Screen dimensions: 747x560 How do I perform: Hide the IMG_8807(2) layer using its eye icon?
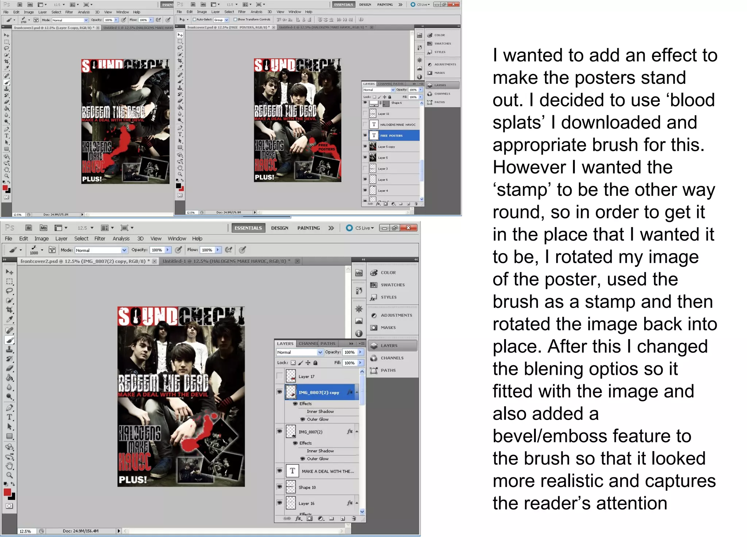click(x=279, y=431)
